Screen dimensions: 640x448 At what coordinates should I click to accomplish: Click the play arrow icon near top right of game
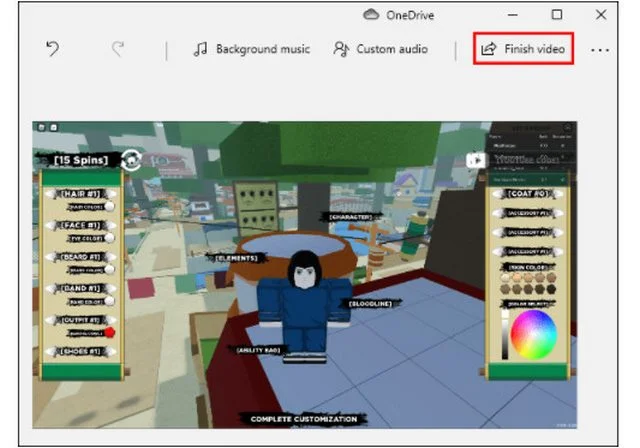click(476, 160)
